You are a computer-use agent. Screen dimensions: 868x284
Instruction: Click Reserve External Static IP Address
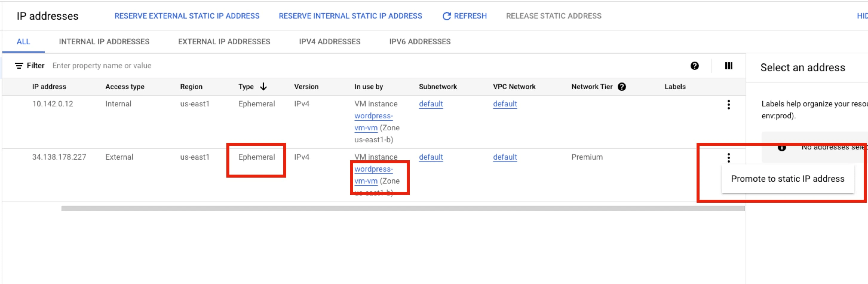(187, 16)
